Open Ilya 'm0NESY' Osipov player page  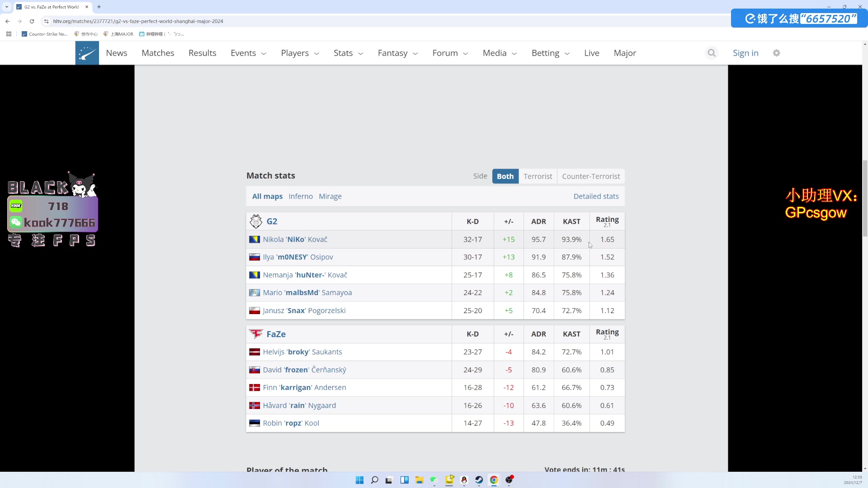298,257
